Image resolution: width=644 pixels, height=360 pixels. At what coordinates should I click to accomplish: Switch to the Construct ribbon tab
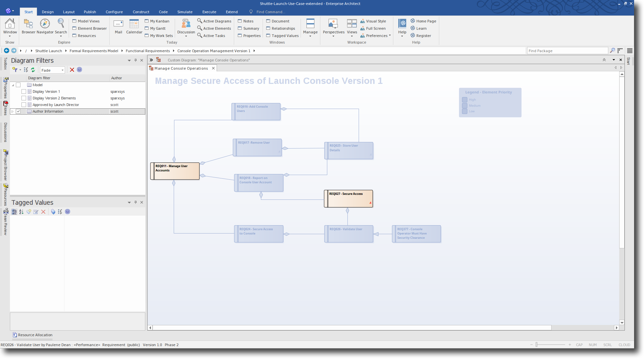[x=141, y=12]
